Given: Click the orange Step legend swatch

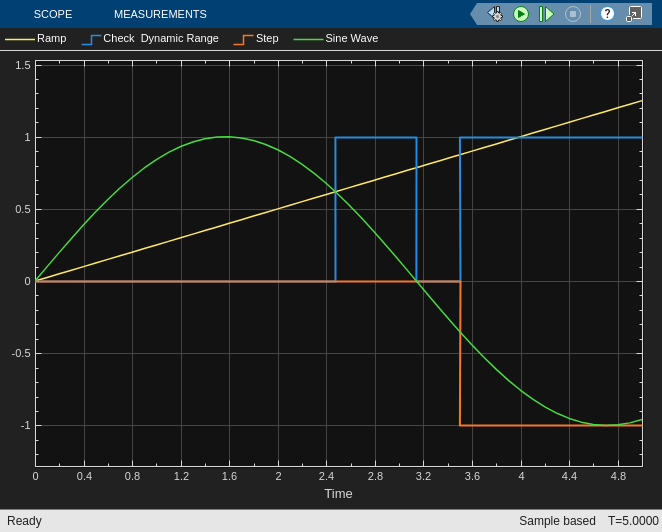Looking at the screenshot, I should click(x=243, y=40).
